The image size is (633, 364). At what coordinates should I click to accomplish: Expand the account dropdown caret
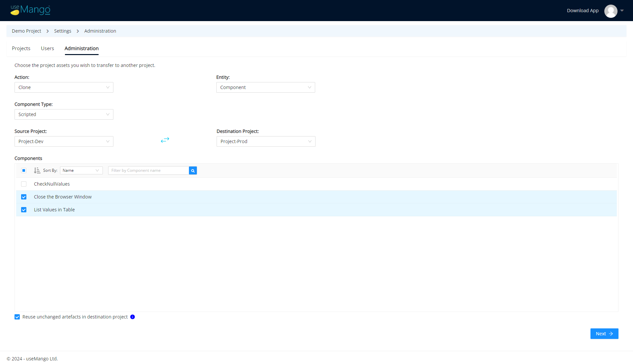[622, 11]
